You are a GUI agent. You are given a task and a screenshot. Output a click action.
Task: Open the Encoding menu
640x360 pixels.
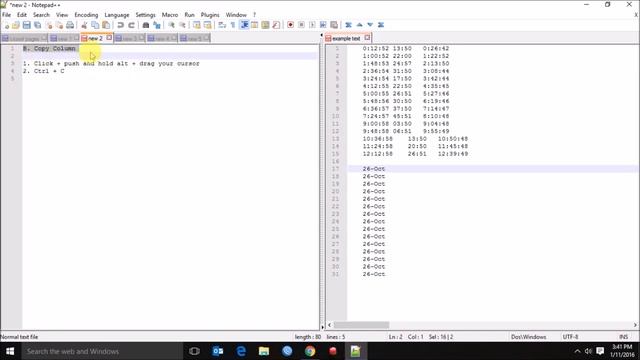click(86, 15)
